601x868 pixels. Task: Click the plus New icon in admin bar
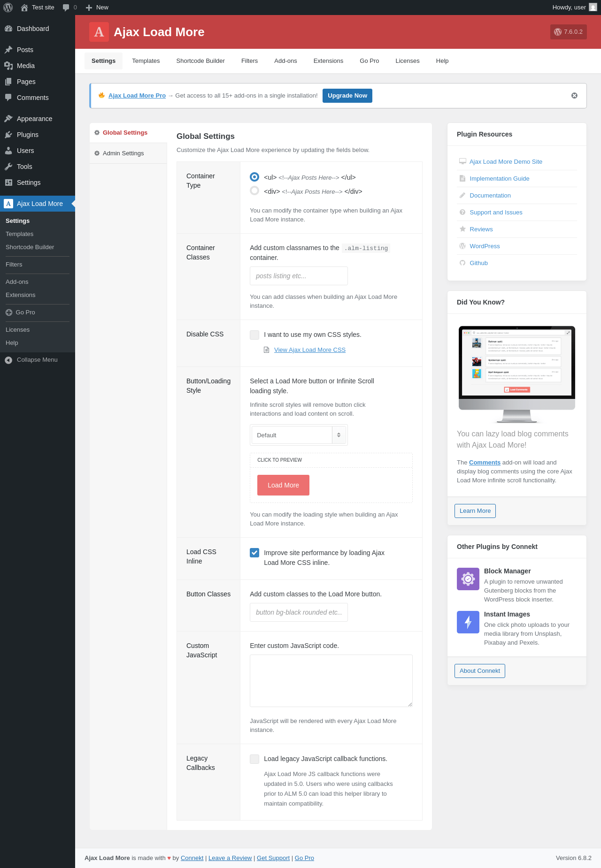[x=89, y=8]
